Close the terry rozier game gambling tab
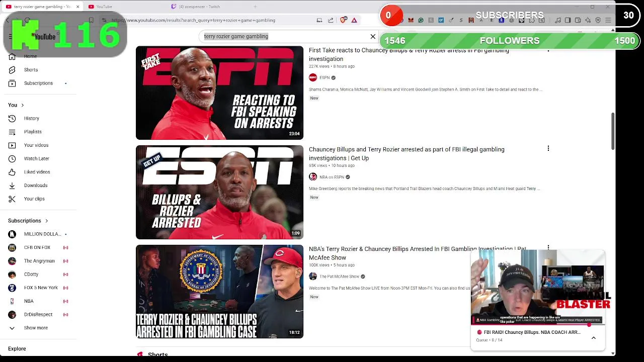 coord(77,7)
